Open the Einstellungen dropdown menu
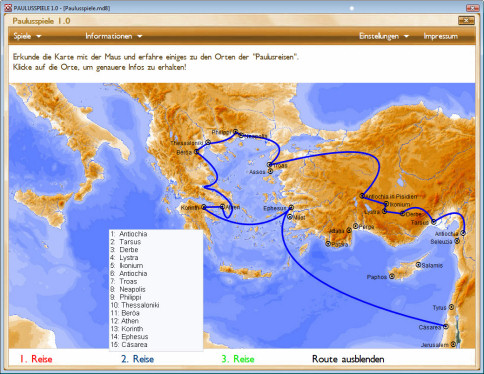 coord(384,36)
